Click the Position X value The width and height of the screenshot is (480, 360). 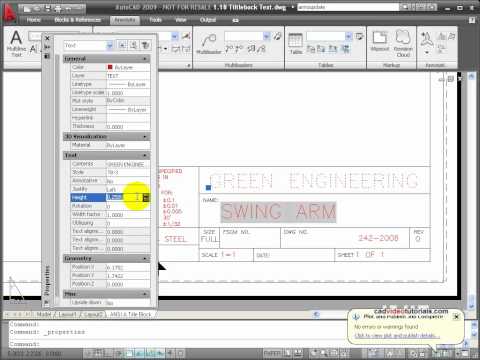pyautogui.click(x=128, y=267)
